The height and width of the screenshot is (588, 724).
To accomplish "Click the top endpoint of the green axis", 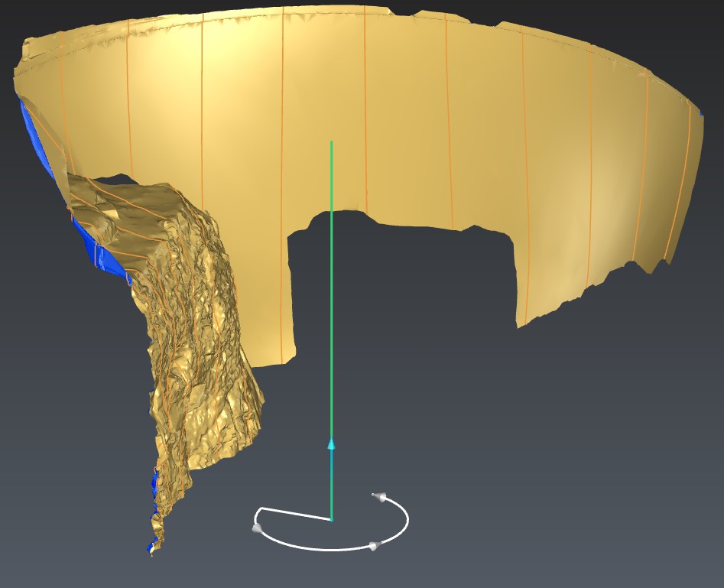I will 331,142.
